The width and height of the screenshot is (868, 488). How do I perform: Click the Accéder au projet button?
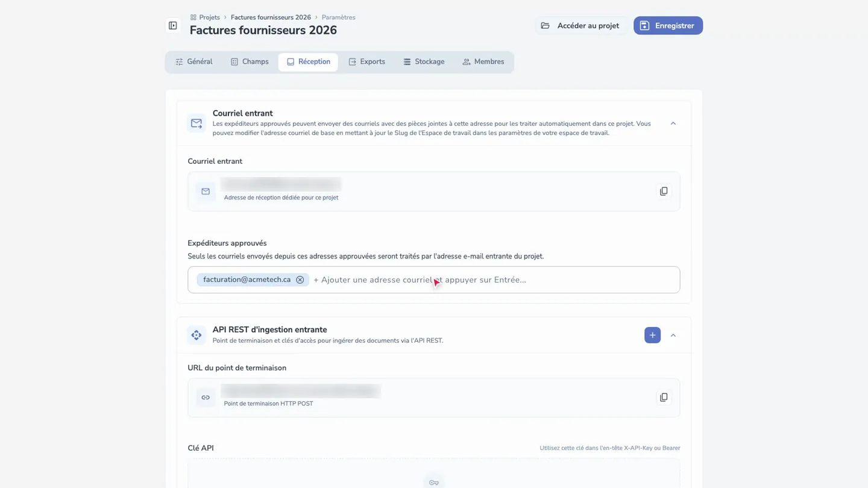point(581,26)
